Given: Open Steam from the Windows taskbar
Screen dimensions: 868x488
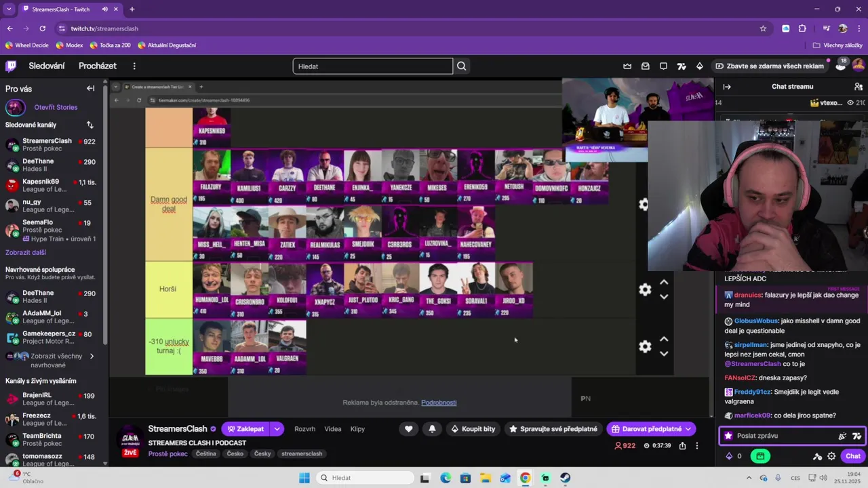Looking at the screenshot, I should (565, 478).
